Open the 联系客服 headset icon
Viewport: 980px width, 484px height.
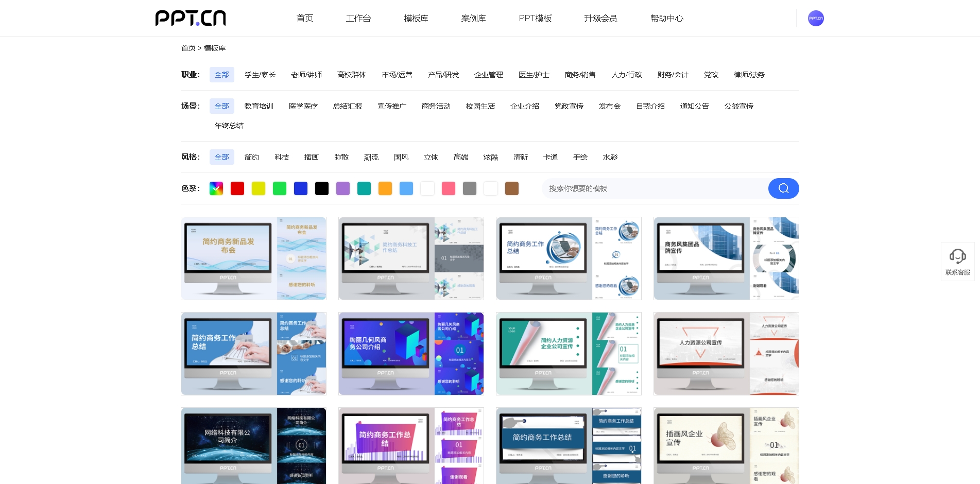click(957, 256)
